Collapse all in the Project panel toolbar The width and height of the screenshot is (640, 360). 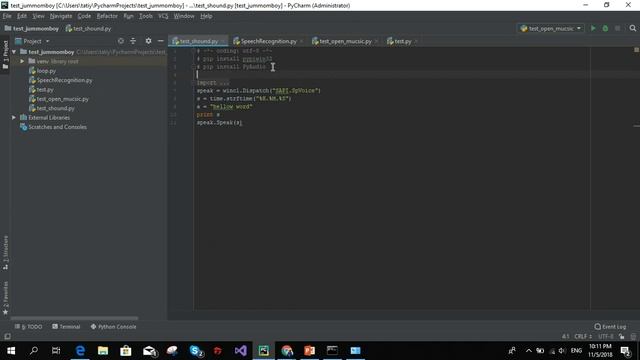[x=133, y=41]
